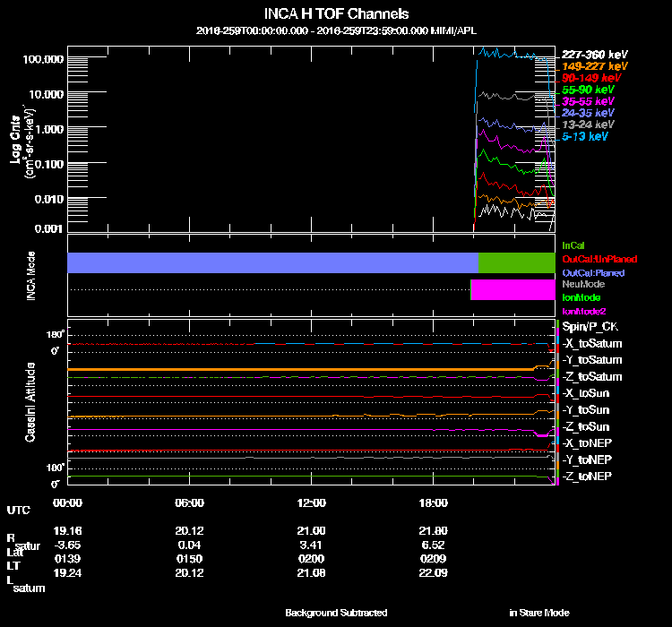Click the IonMode2 legend entry
This screenshot has height=627, width=672.
pos(583,311)
